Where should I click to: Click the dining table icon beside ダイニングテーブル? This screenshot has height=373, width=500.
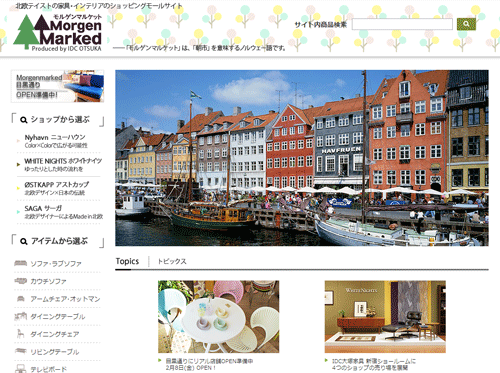coord(21,316)
